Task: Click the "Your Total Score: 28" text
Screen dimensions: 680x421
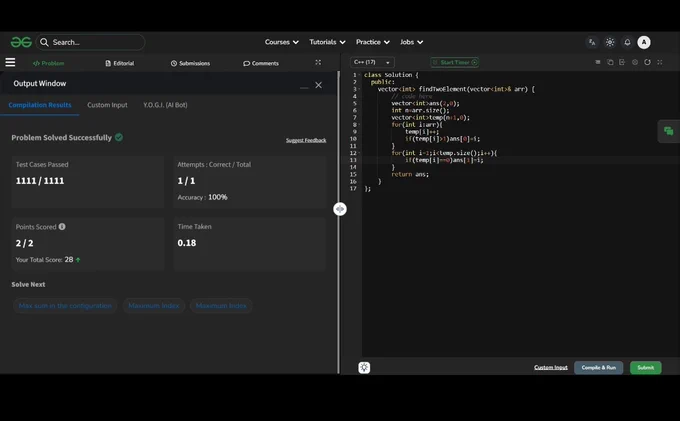Action: [x=44, y=260]
